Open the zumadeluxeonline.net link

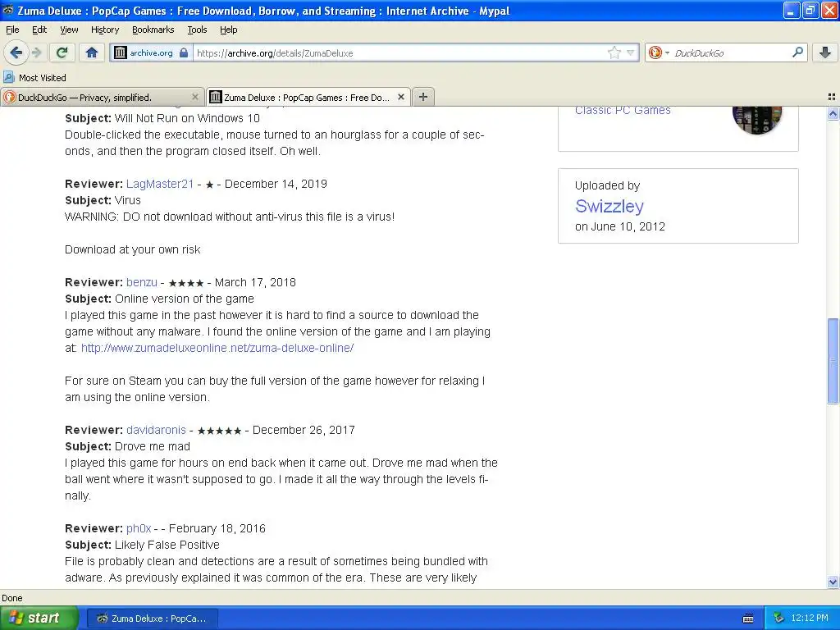217,348
